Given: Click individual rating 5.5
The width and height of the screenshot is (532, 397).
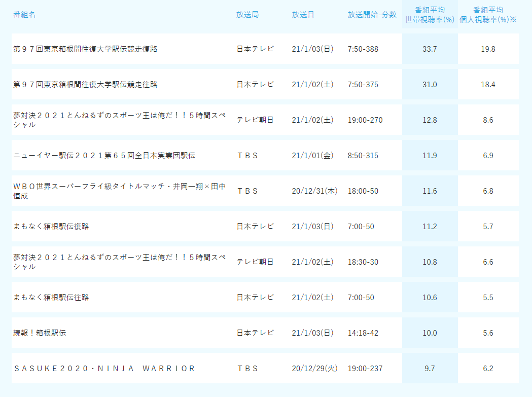Looking at the screenshot, I should 488,297.
